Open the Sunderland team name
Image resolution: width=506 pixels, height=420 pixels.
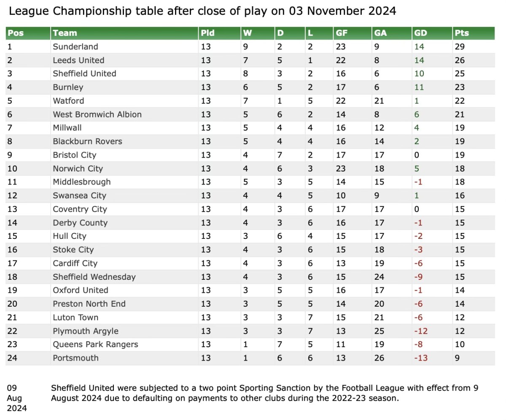click(75, 47)
